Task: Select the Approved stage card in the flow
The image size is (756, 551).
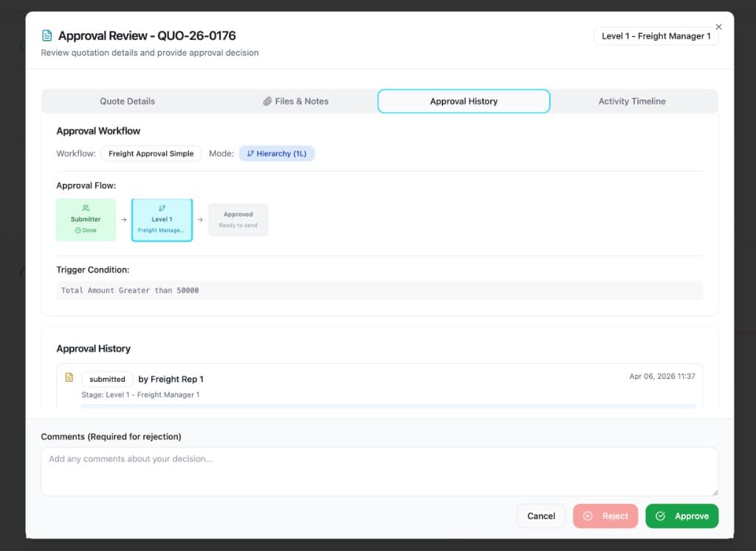Action: coord(238,219)
